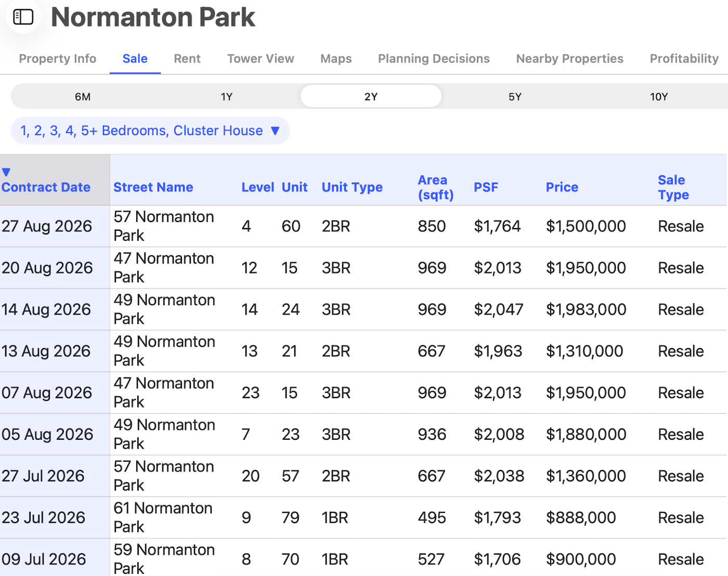Click the 14 Aug 2026 contract date
Viewport: 728px width, 576px height.
point(46,309)
